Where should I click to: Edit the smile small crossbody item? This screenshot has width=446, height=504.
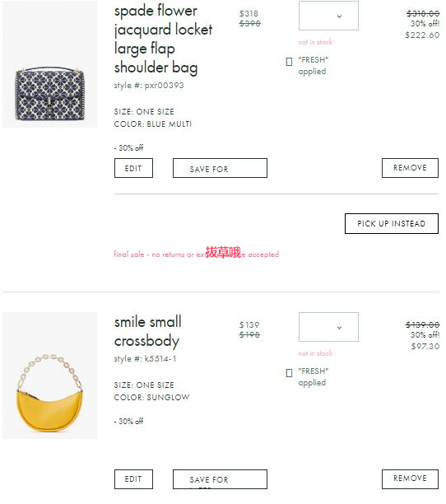(x=133, y=479)
